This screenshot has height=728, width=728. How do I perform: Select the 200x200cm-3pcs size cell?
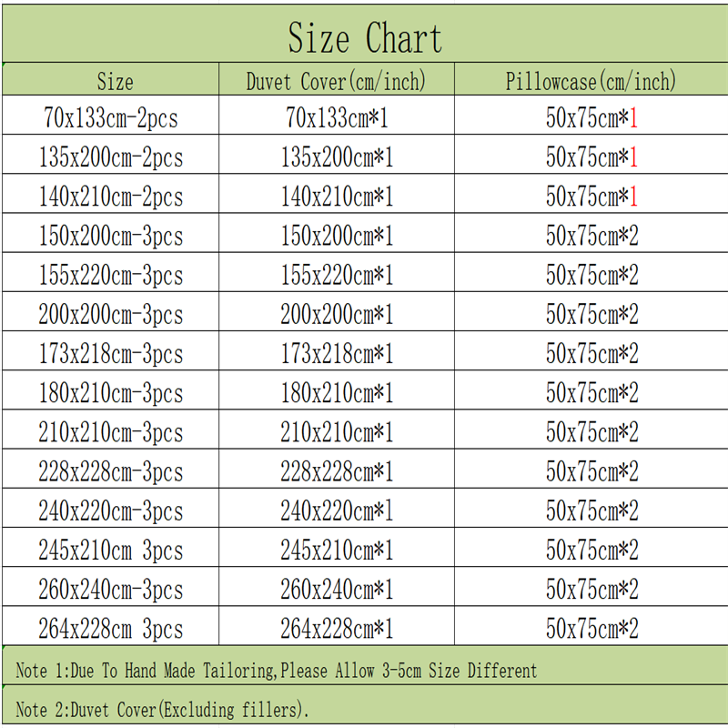click(x=110, y=315)
